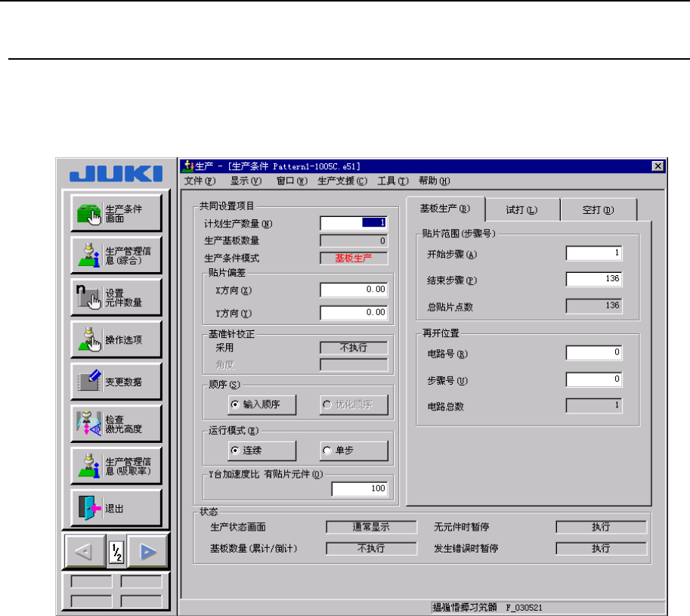The width and height of the screenshot is (690, 616).
Task: Click the 计划生产数量 input field
Action: point(354,223)
